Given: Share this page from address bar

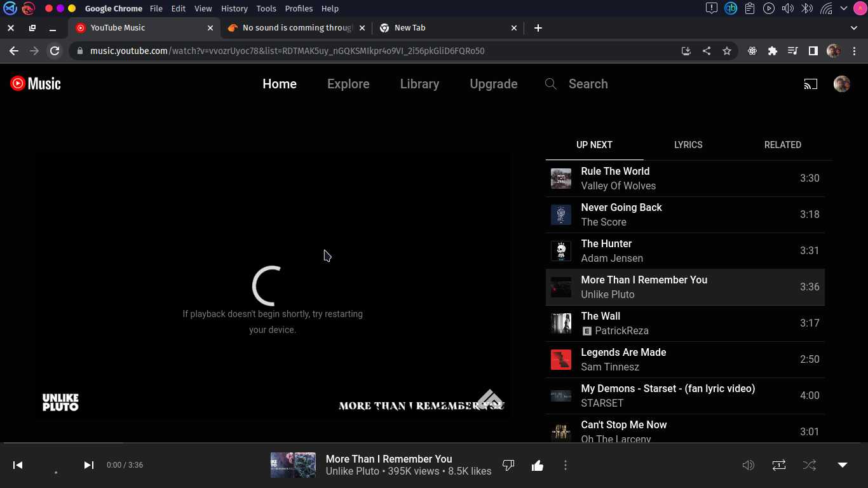Looking at the screenshot, I should click(707, 51).
